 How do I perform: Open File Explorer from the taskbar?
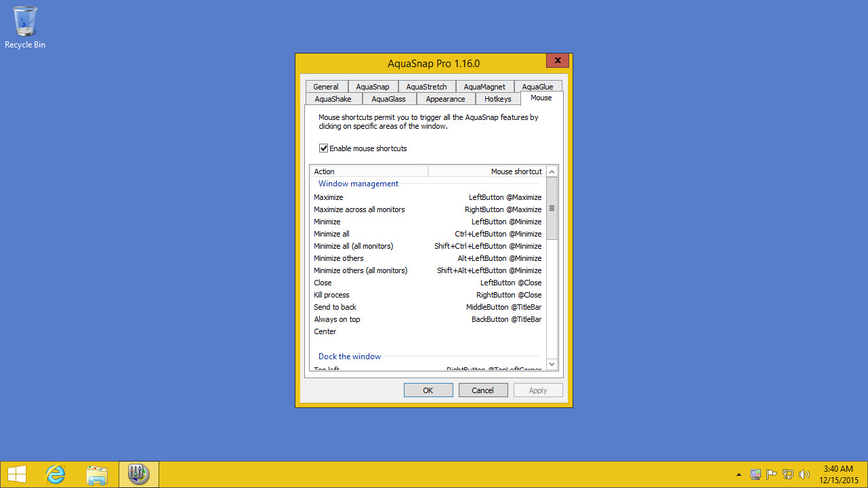point(97,474)
